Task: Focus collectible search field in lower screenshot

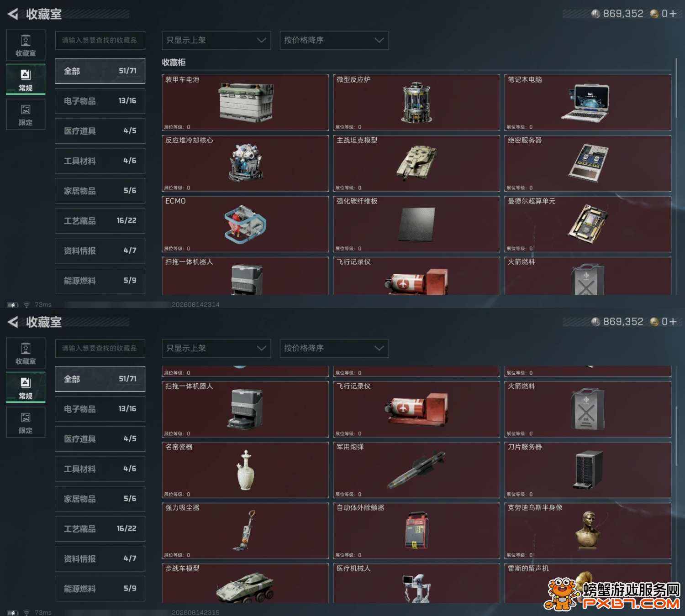Action: coord(100,348)
